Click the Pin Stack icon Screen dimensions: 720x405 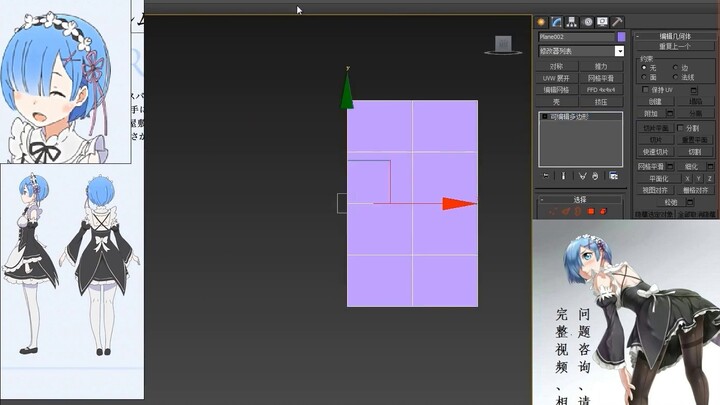[x=546, y=175]
